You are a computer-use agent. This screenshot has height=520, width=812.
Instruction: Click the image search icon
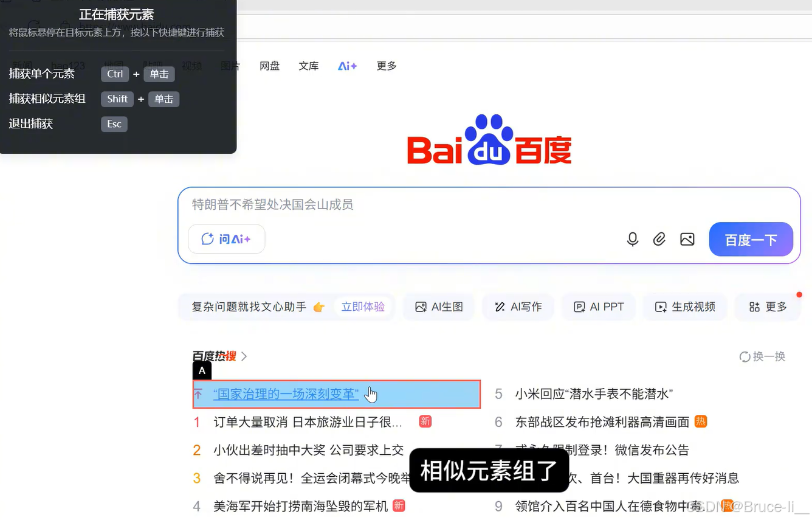coord(687,239)
